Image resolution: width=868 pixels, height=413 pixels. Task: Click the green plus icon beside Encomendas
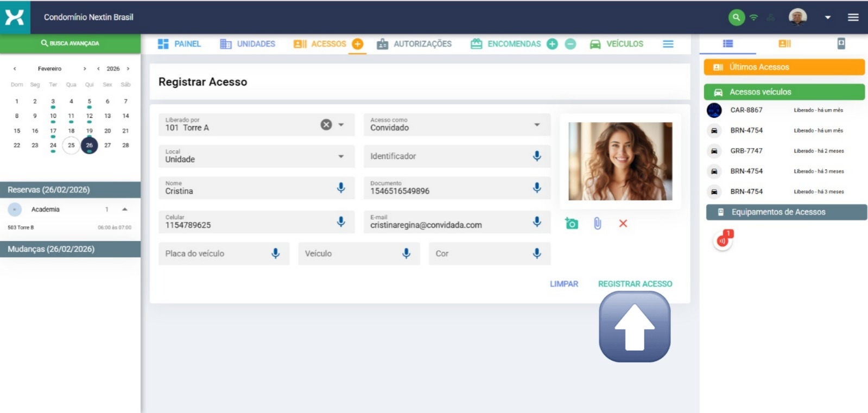tap(552, 44)
